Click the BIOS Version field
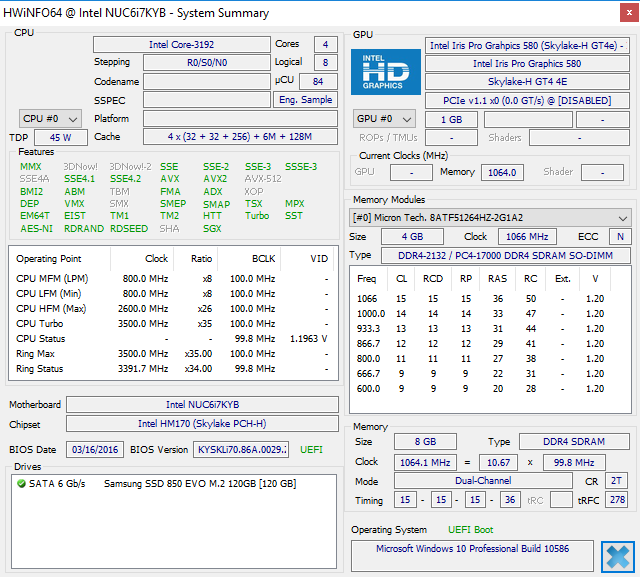Image resolution: width=640 pixels, height=577 pixels. 241,450
